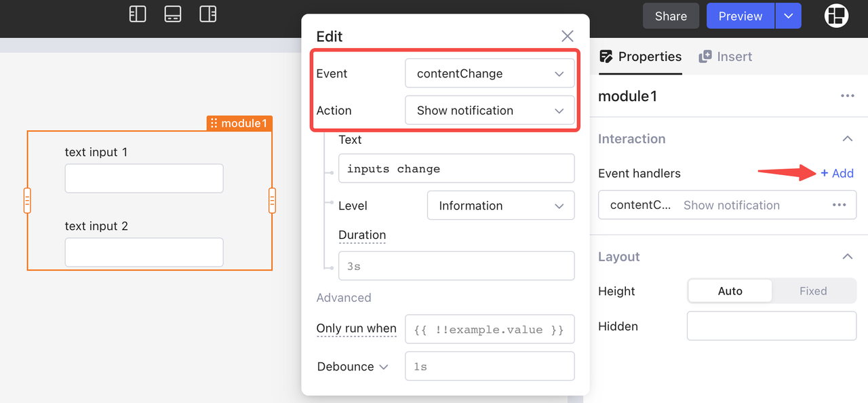Toggle the bottom panel layout icon

tap(173, 14)
